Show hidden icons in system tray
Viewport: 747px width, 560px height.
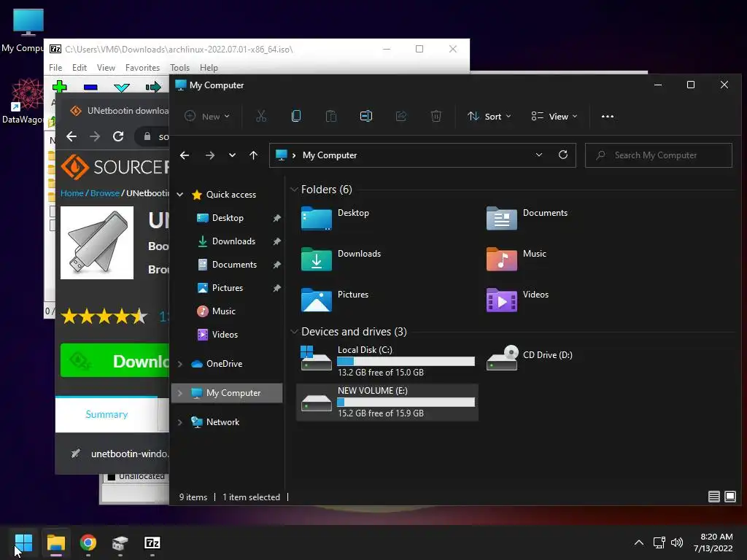point(639,542)
